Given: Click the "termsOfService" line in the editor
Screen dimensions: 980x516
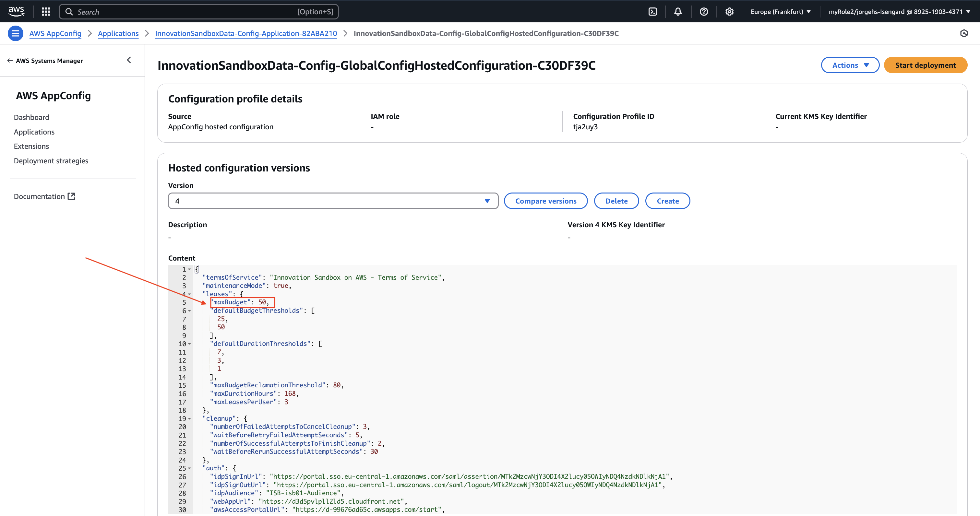Looking at the screenshot, I should 323,277.
